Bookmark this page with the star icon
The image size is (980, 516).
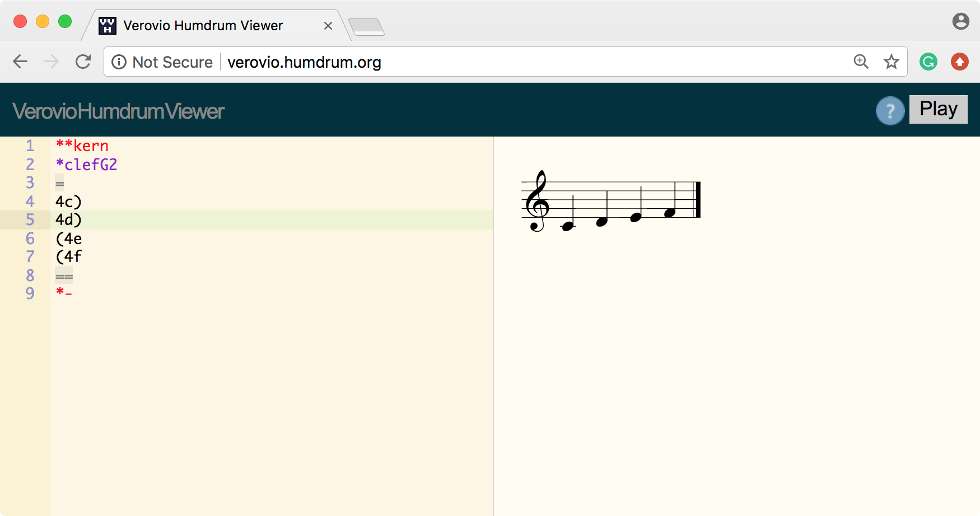pos(890,62)
